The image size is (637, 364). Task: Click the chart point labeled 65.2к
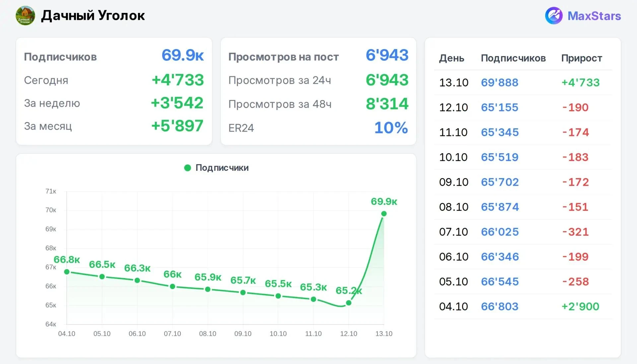349,303
